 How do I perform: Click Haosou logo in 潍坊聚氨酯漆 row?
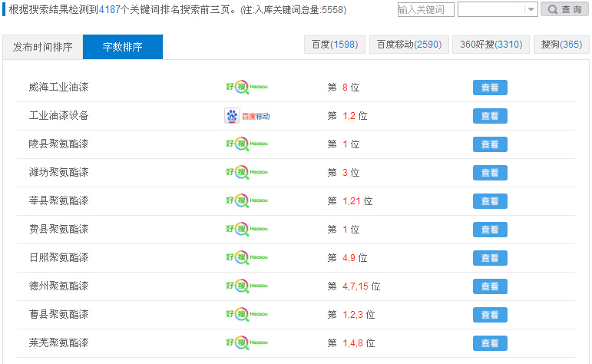coord(247,173)
